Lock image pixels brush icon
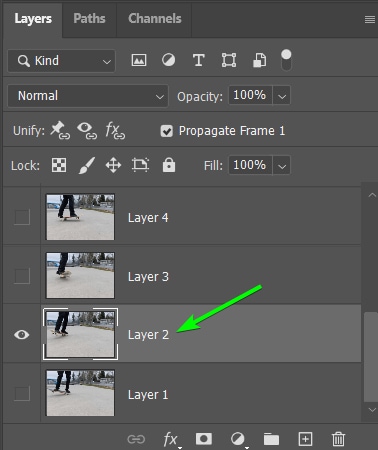The image size is (378, 450). (x=87, y=165)
